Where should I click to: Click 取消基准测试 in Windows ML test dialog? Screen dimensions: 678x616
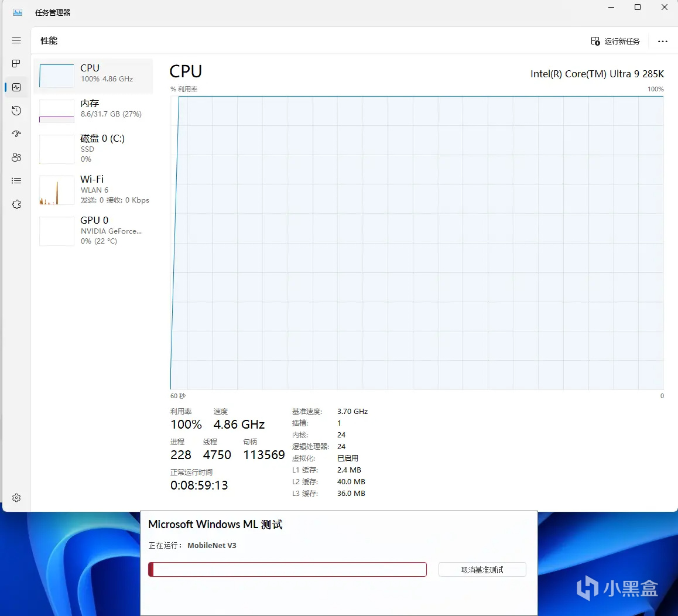[x=482, y=570]
